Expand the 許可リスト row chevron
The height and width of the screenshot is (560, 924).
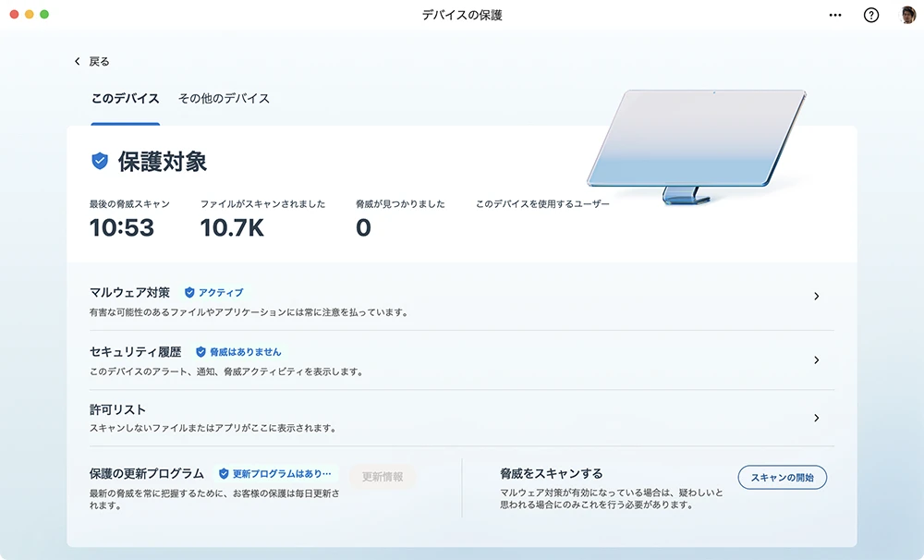point(816,418)
